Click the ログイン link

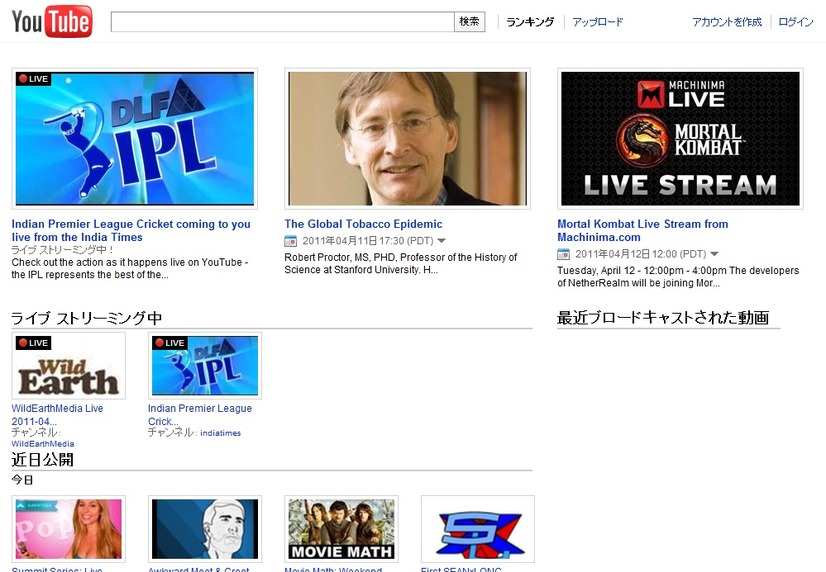795,22
